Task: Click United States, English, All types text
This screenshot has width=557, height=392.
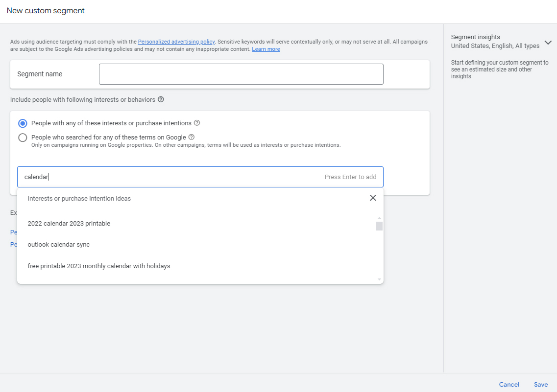Action: [x=495, y=46]
